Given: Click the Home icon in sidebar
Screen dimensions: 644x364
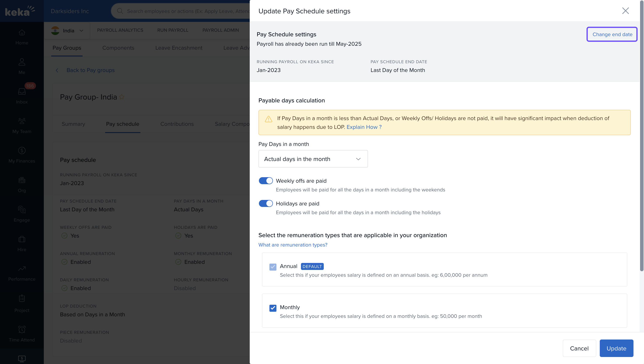Looking at the screenshot, I should pos(22,33).
